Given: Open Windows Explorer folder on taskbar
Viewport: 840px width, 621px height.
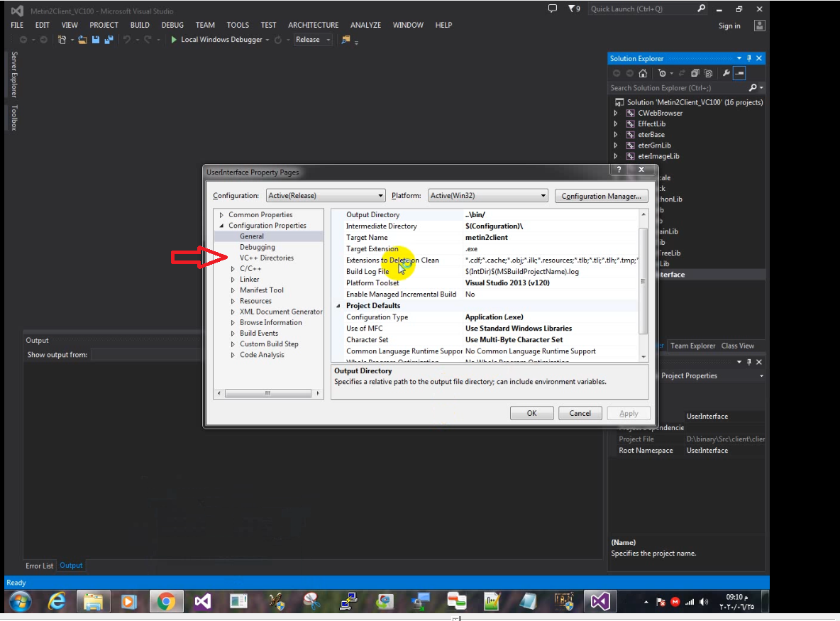Looking at the screenshot, I should pos(93,602).
